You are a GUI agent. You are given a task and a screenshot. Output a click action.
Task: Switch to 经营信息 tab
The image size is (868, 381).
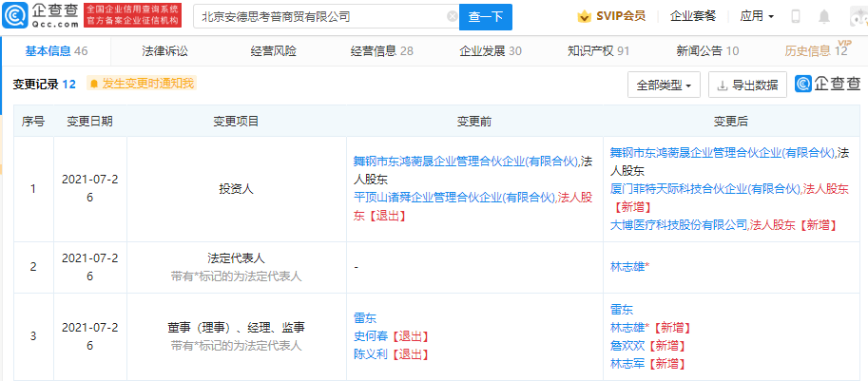pos(382,51)
